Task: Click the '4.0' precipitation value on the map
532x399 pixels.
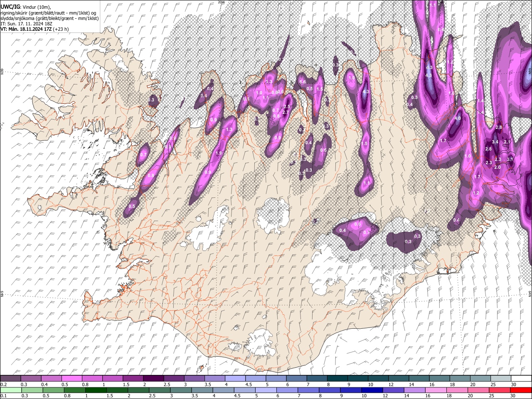Action: click(x=458, y=118)
